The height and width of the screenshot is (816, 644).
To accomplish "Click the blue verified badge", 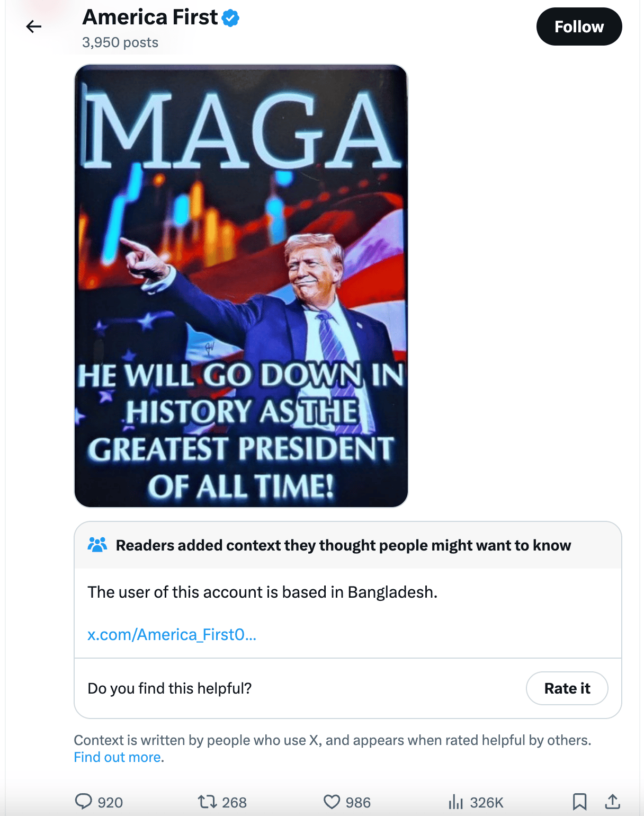I will [x=230, y=18].
